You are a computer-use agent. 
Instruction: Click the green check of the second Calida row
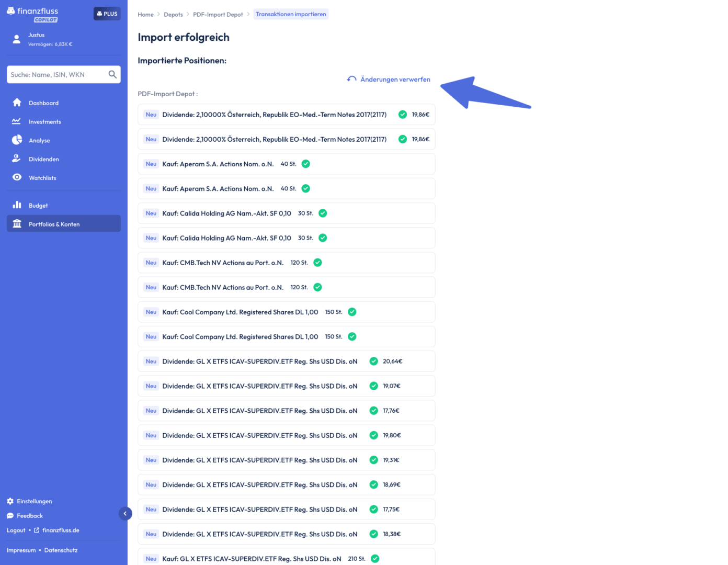pyautogui.click(x=323, y=238)
